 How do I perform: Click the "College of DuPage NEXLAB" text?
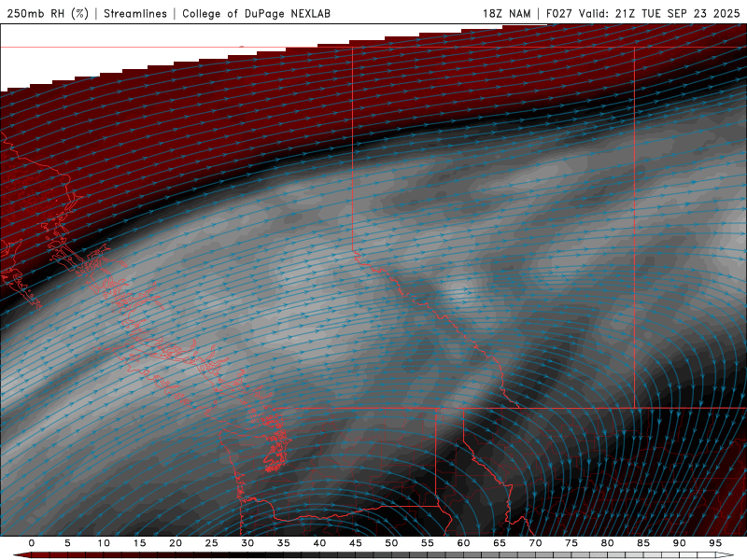tap(256, 13)
